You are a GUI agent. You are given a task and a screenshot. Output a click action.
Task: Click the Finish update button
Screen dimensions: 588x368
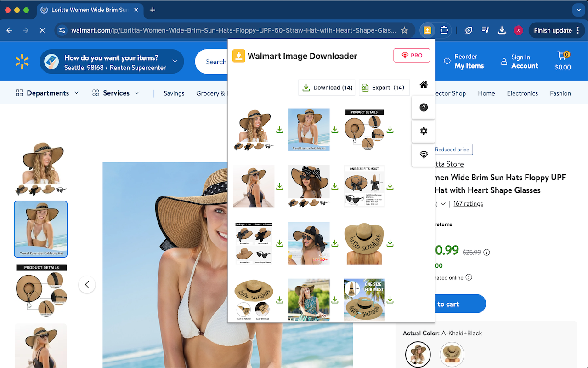click(x=556, y=30)
